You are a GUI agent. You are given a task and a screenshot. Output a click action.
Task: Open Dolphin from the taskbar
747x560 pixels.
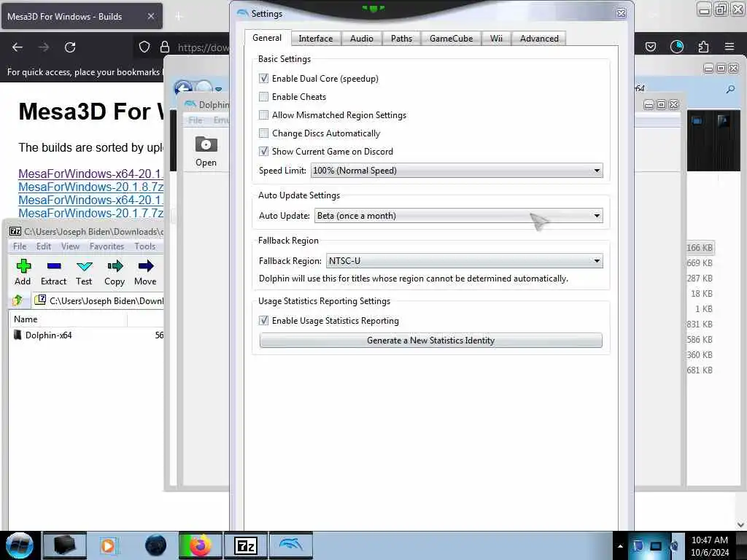click(x=291, y=545)
